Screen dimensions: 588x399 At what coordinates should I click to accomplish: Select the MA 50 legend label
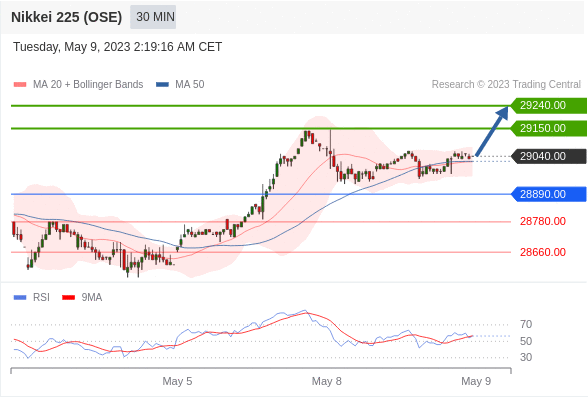(190, 84)
